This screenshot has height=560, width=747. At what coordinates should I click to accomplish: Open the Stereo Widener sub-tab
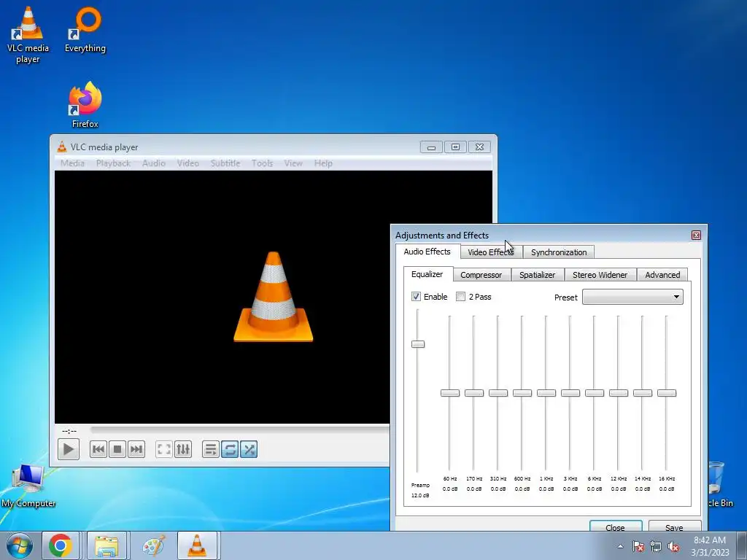pyautogui.click(x=600, y=275)
